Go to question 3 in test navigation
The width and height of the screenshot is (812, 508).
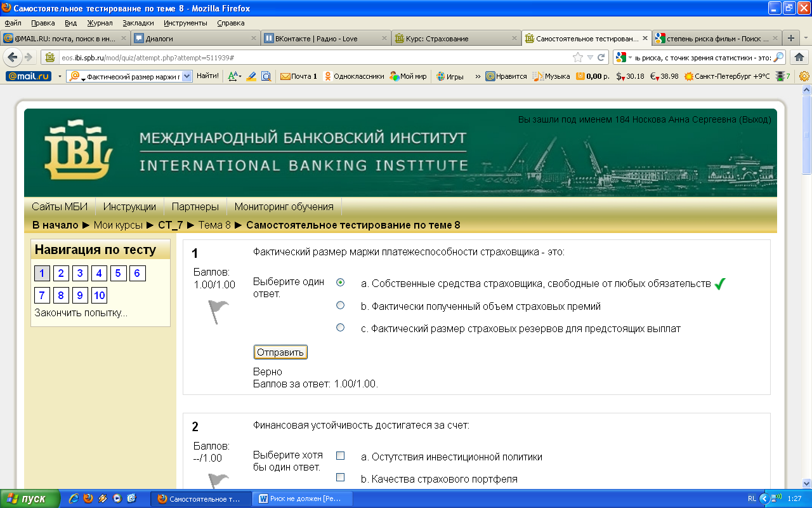80,274
